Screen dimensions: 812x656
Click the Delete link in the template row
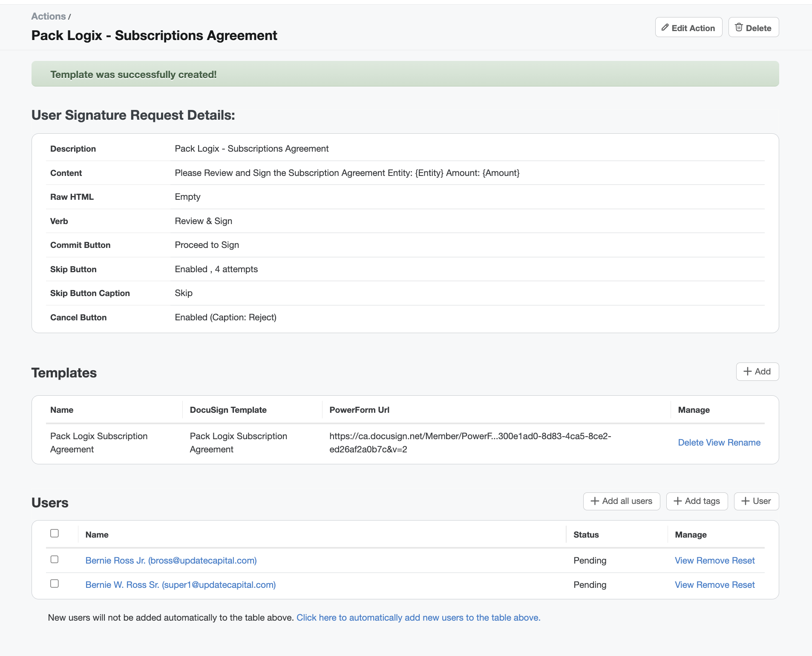[x=691, y=443]
